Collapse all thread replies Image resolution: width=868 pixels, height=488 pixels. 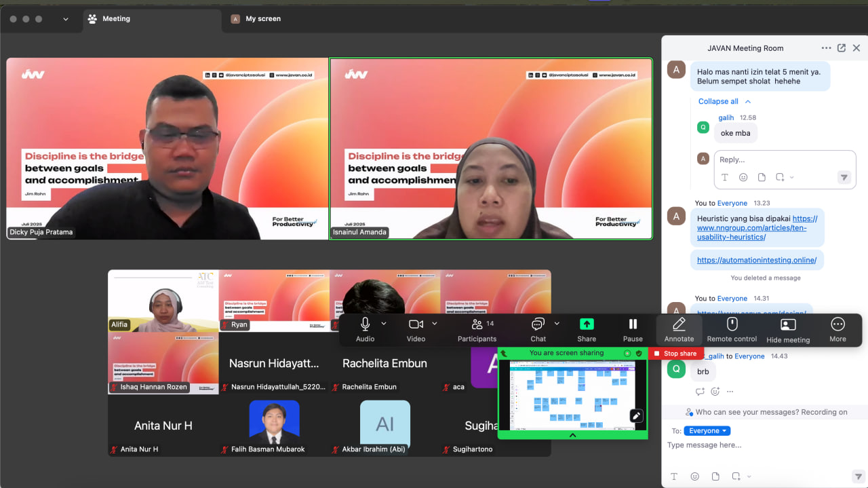[x=724, y=102]
